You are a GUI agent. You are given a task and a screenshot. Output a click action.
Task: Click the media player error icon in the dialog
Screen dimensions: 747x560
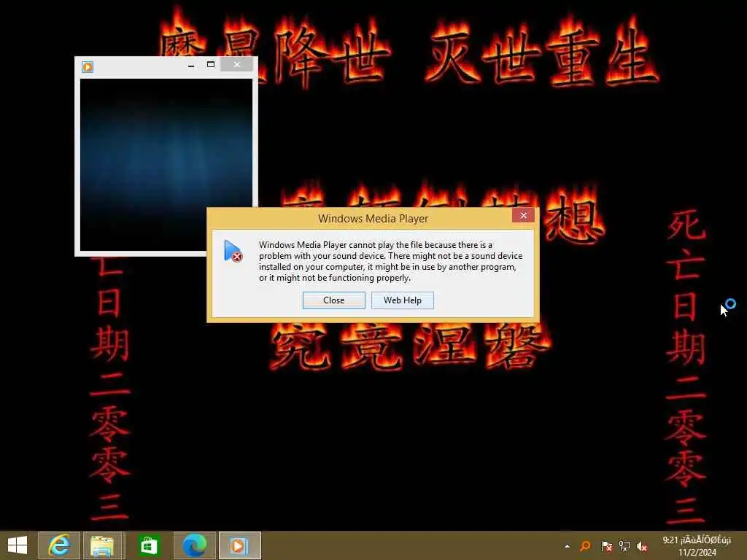click(x=233, y=251)
